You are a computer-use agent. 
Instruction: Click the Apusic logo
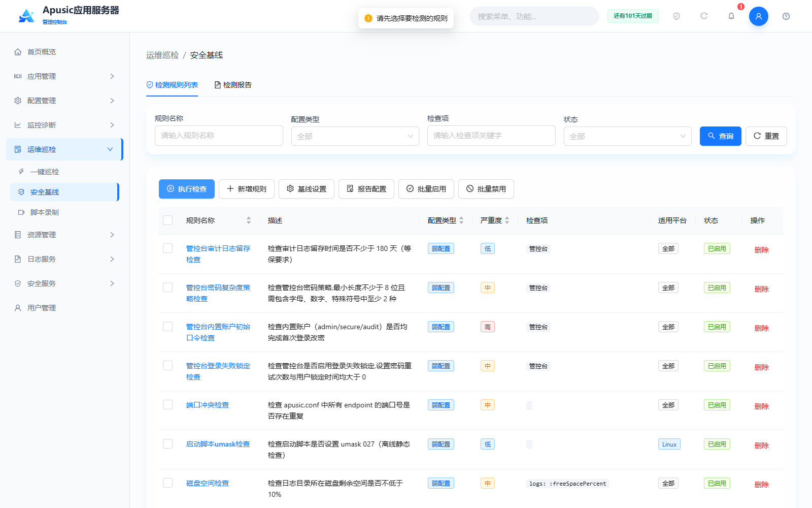click(26, 16)
